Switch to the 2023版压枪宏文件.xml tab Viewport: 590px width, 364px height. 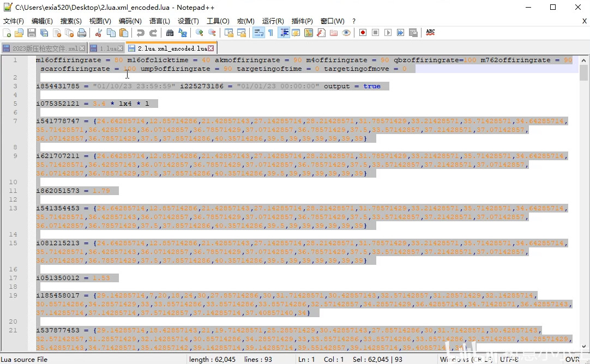point(44,48)
